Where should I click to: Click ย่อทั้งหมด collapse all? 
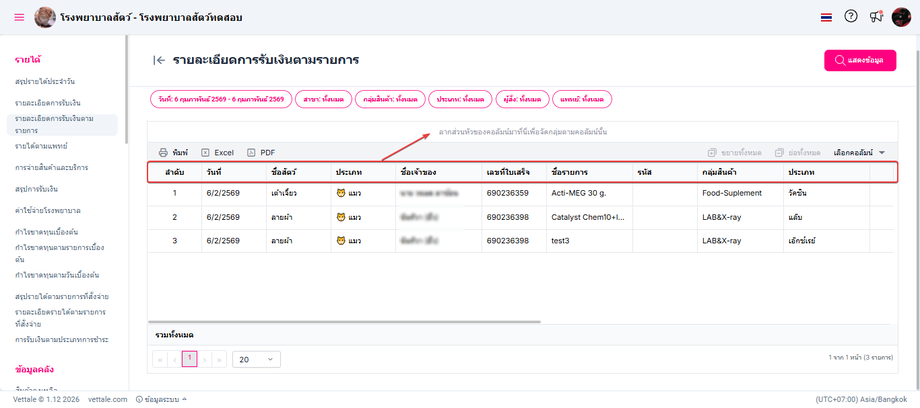(797, 153)
